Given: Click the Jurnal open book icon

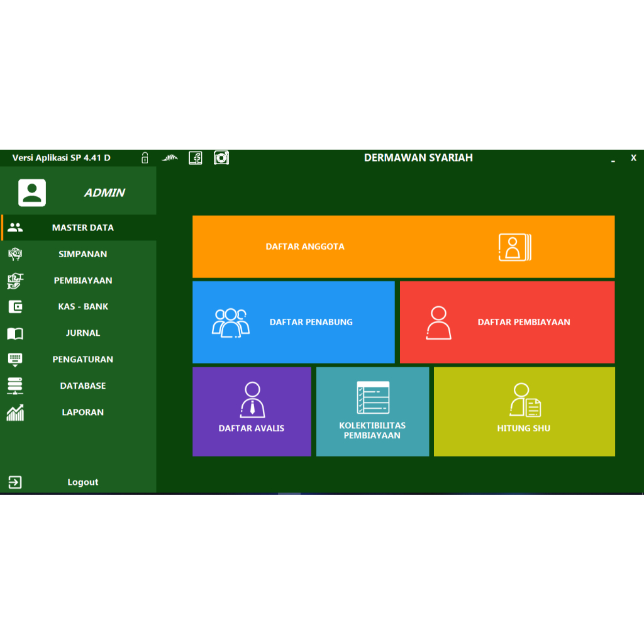Looking at the screenshot, I should (x=15, y=333).
